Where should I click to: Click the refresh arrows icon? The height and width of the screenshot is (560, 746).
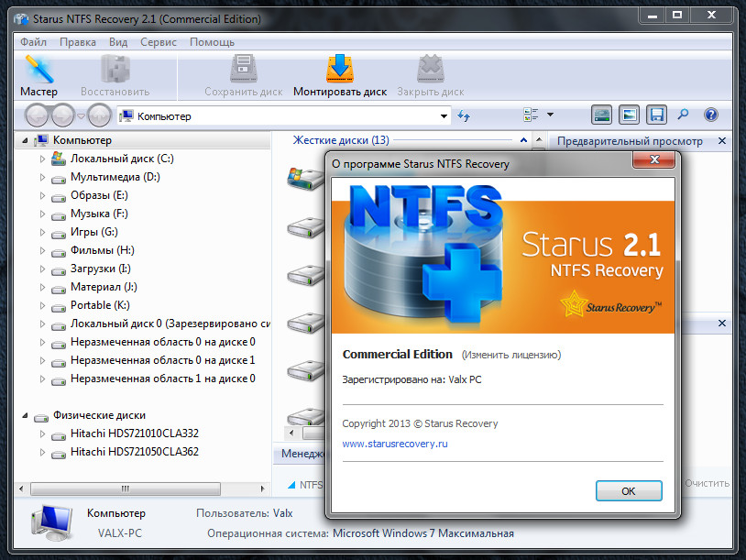click(464, 115)
